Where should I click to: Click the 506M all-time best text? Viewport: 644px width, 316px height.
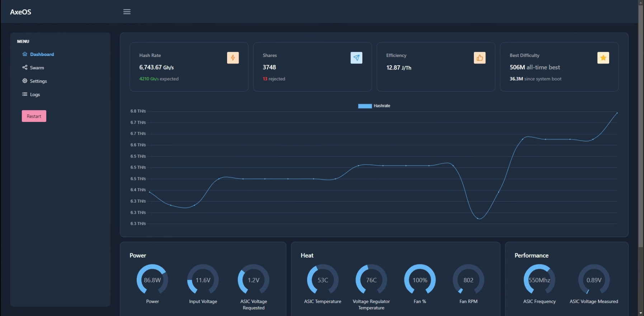pos(535,67)
